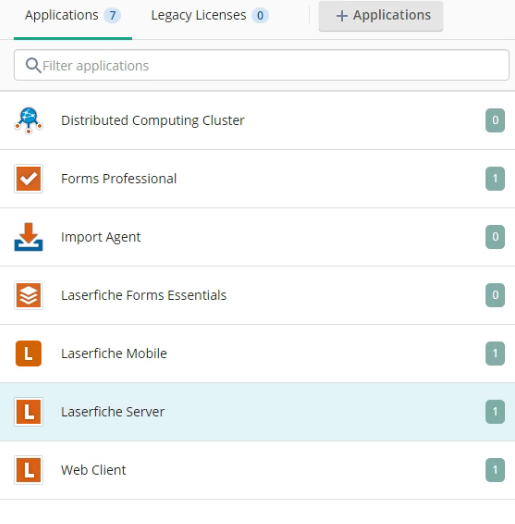The height and width of the screenshot is (524, 515).
Task: Click the Laserfiche Mobile rounded L icon
Action: (28, 354)
